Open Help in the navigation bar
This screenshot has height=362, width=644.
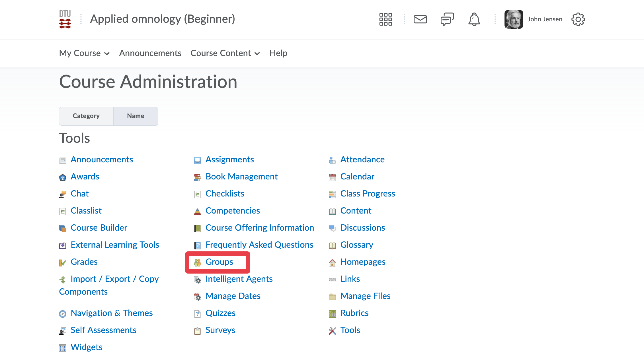click(278, 53)
